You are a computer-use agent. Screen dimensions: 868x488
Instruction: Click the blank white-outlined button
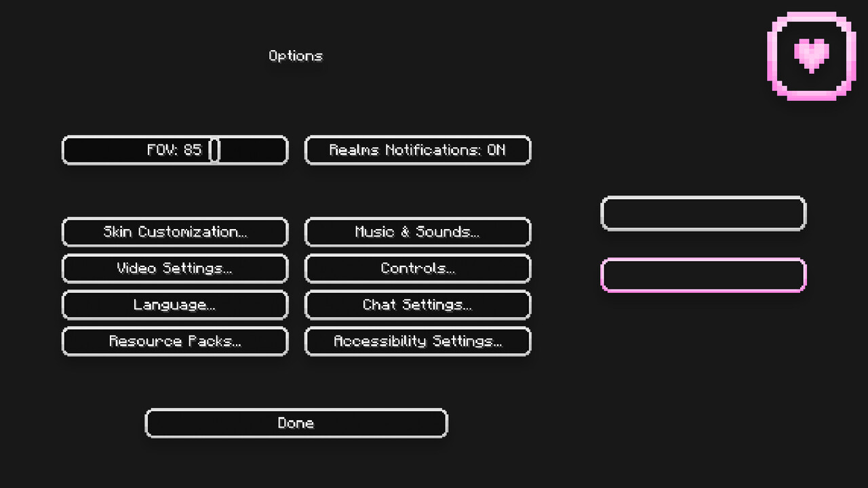703,213
